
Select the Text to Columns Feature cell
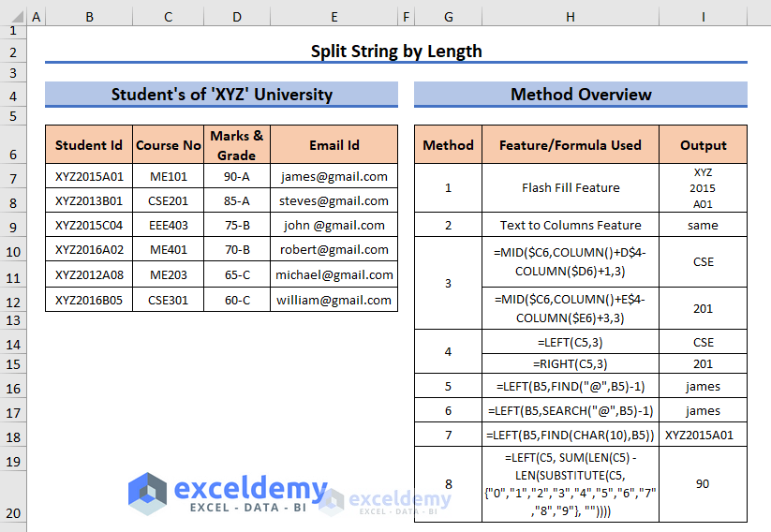click(x=571, y=225)
